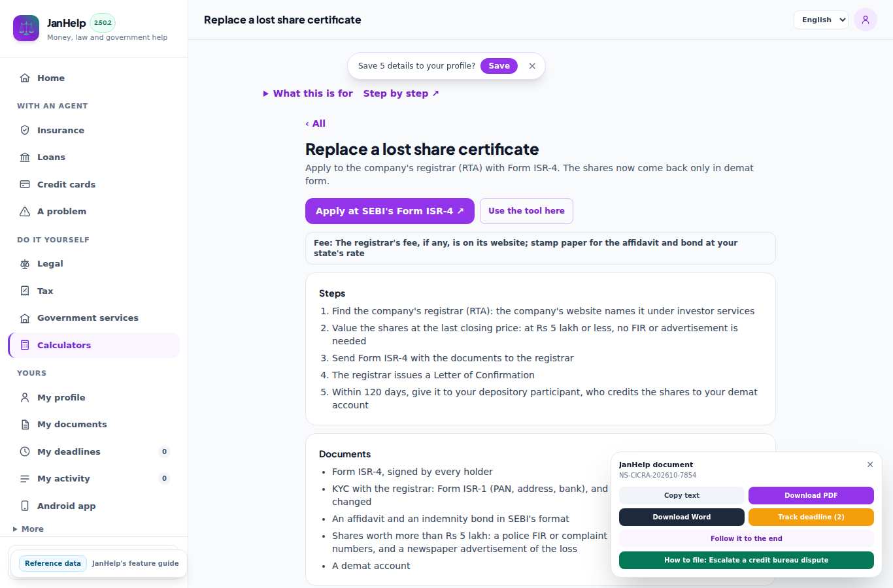893x588 pixels.
Task: Open the English language dropdown
Action: click(821, 20)
